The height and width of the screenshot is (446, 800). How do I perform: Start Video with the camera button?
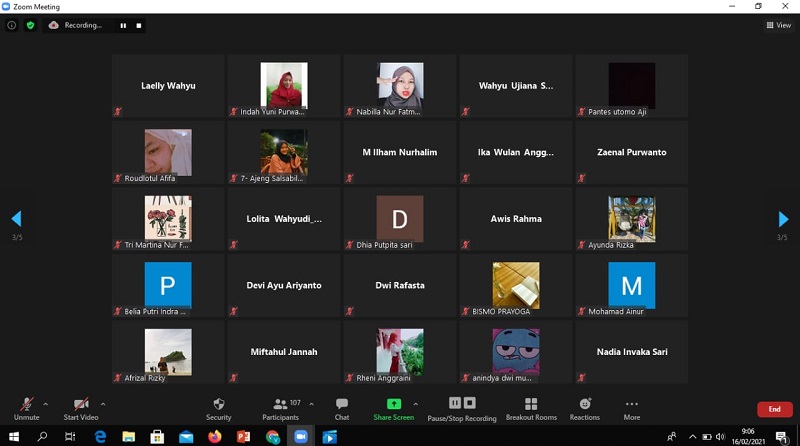(x=81, y=409)
